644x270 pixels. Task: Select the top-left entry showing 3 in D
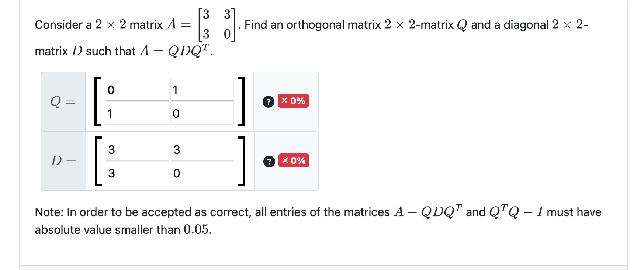tap(136, 148)
